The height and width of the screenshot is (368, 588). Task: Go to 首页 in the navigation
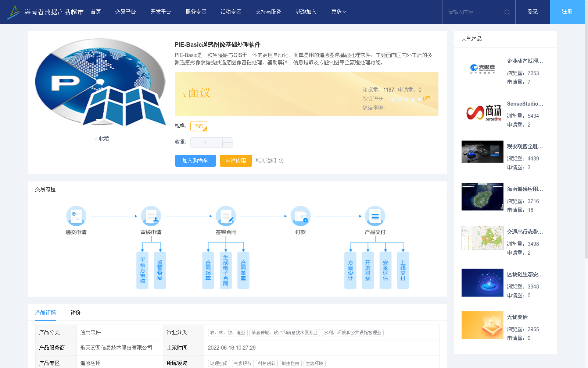(x=96, y=12)
